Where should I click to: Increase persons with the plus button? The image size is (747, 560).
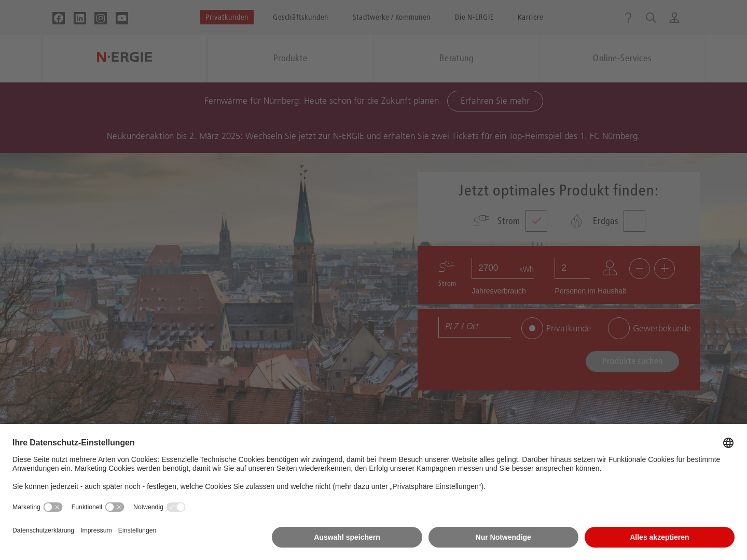pos(665,269)
